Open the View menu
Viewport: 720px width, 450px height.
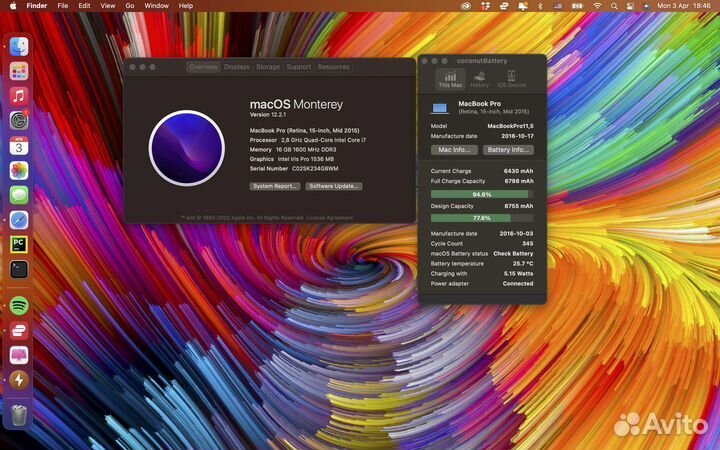[x=108, y=6]
